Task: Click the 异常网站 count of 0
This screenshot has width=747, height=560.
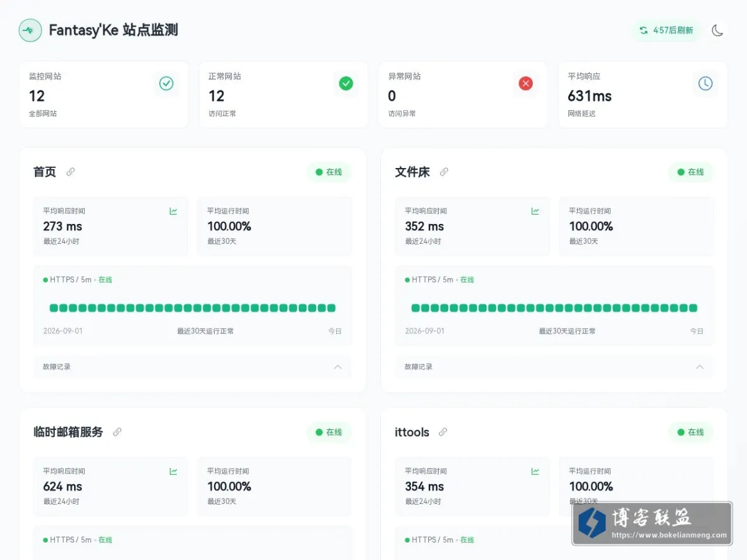Action: point(392,96)
